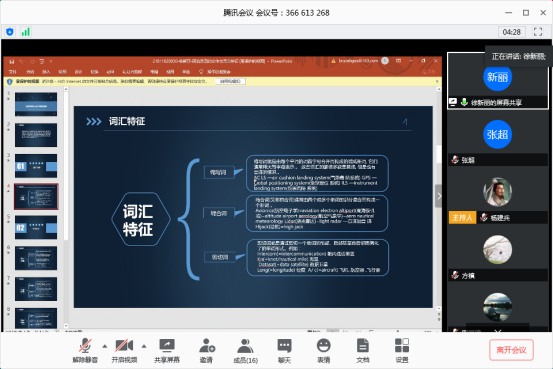
Task: Start screen sharing with 共享屏幕
Action: (x=167, y=351)
